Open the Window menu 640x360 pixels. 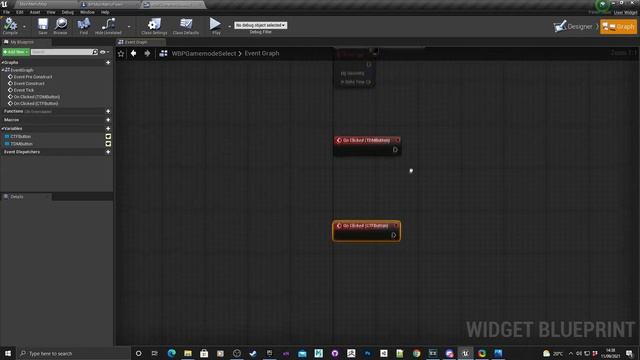click(87, 12)
